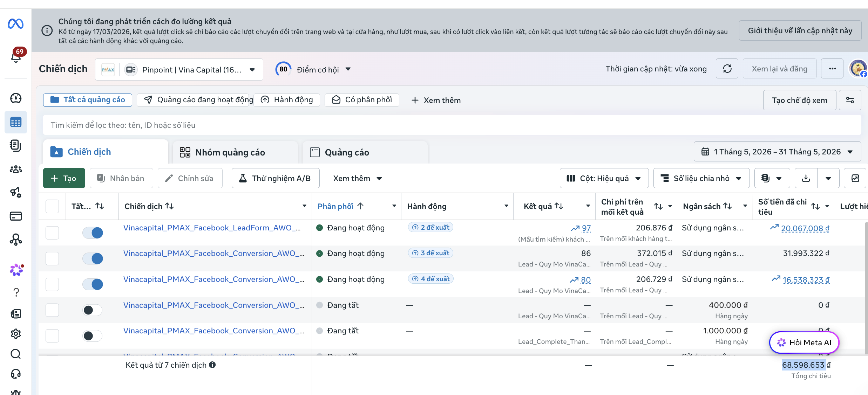This screenshot has height=395, width=868.
Task: Click the 'Hành động' view chip
Action: [287, 100]
